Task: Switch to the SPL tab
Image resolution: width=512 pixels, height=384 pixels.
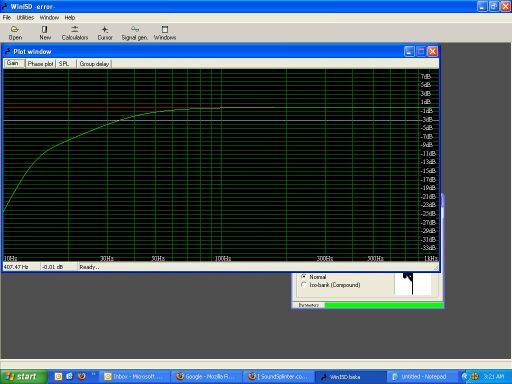Action: coord(64,64)
